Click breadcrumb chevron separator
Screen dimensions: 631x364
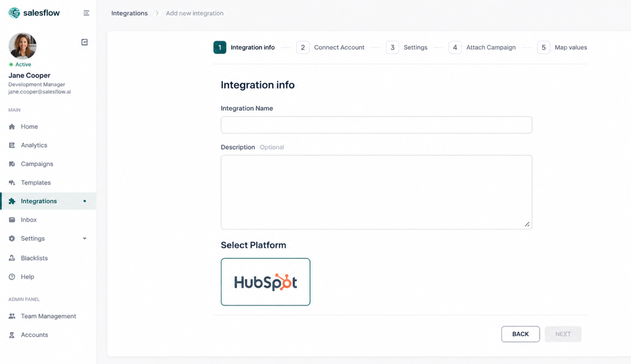point(157,13)
